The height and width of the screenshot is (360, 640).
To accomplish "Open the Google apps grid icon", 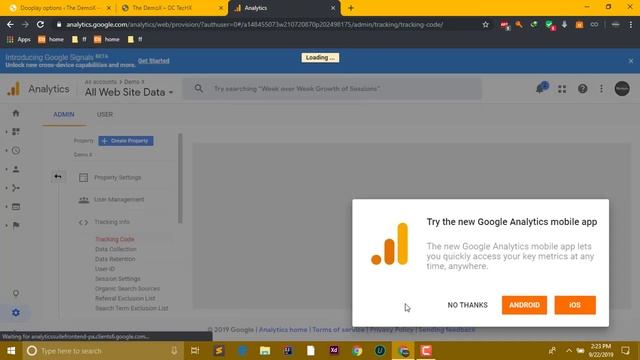I will [x=562, y=89].
